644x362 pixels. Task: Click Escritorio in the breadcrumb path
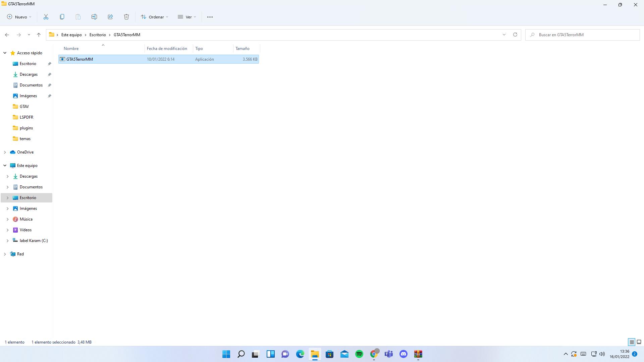point(98,35)
